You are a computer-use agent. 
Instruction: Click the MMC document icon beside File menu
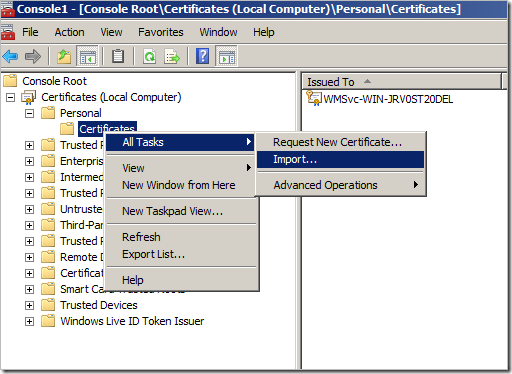7,32
